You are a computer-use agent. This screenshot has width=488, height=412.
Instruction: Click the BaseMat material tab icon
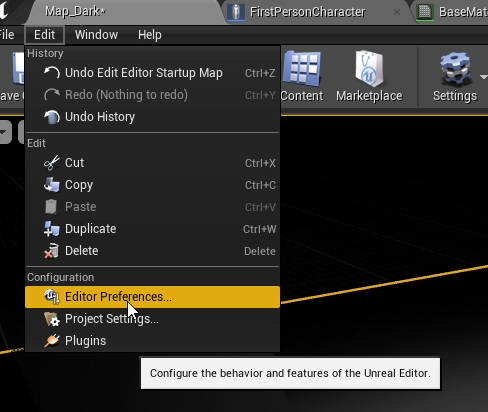pyautogui.click(x=425, y=12)
